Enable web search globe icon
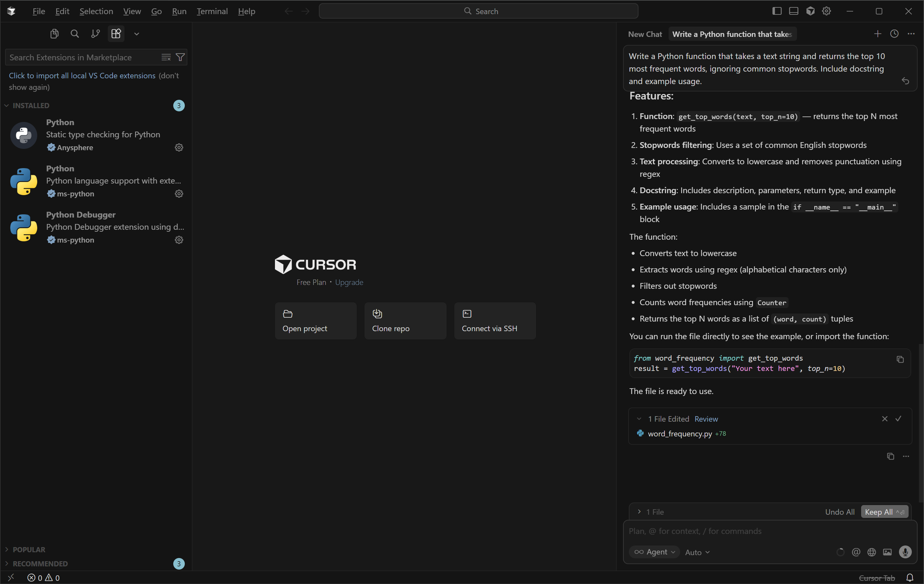Image resolution: width=924 pixels, height=584 pixels. tap(872, 552)
